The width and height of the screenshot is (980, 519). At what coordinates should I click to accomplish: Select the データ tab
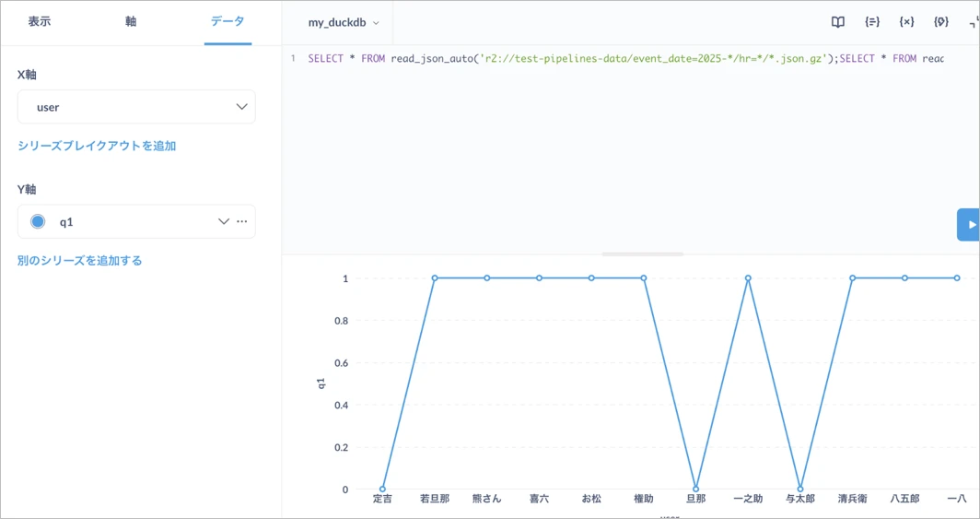pos(227,21)
